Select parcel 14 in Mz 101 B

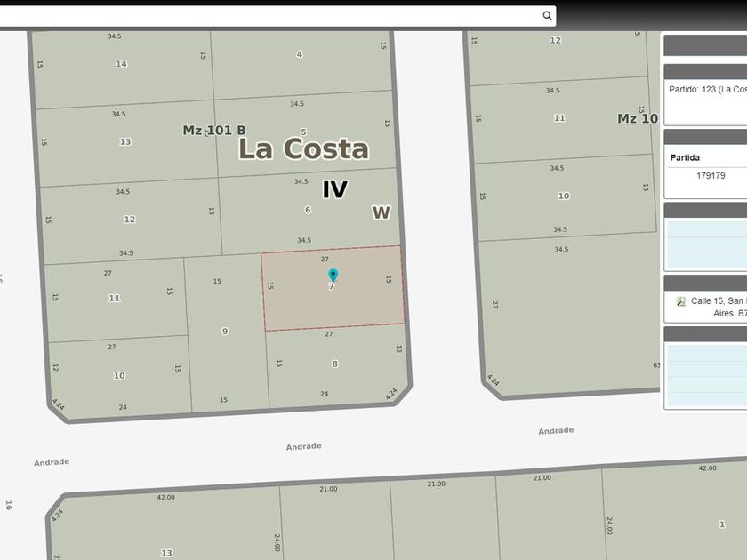(x=121, y=64)
